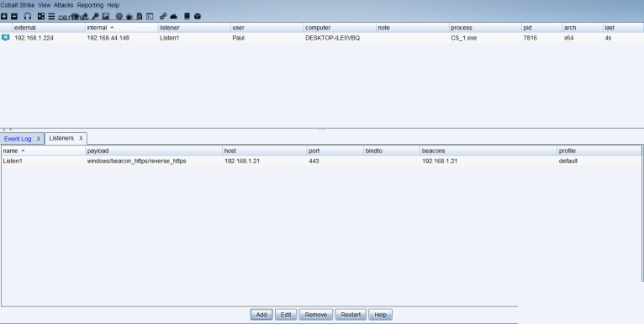This screenshot has width=644, height=324.
Task: Sort listeners by profile column header
Action: (x=599, y=151)
